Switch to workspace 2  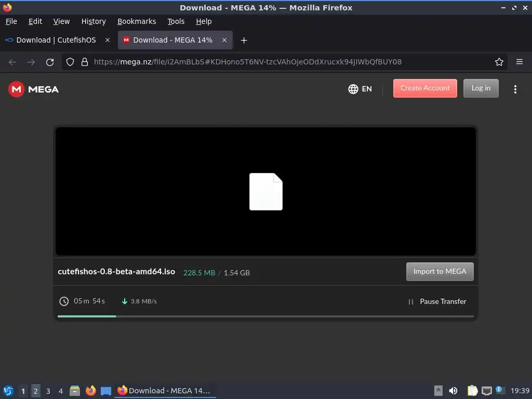tap(36, 391)
